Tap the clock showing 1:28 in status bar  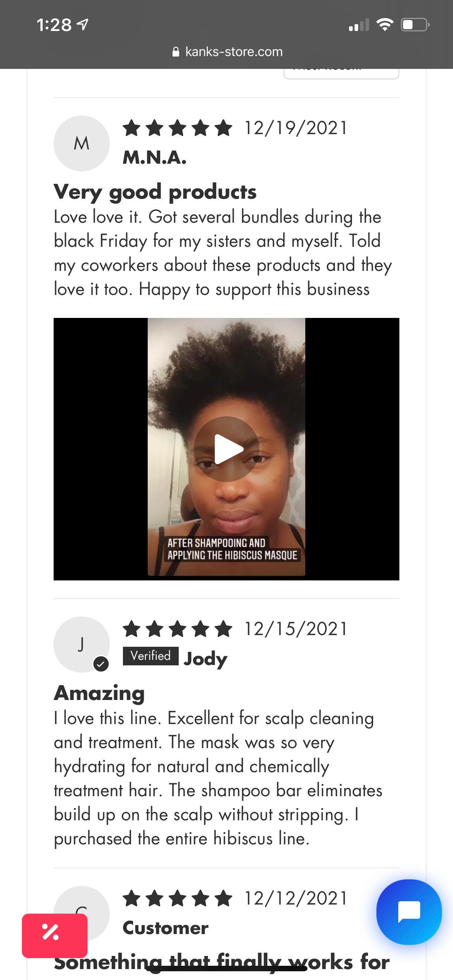54,25
